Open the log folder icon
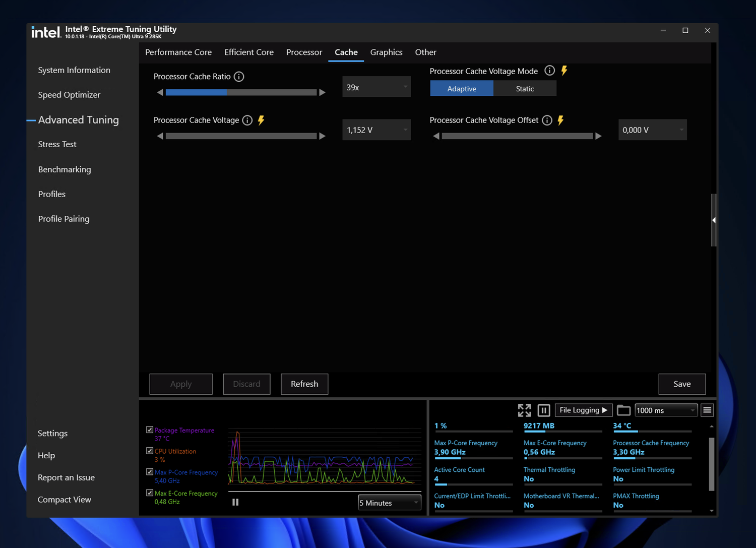The width and height of the screenshot is (756, 548). tap(623, 410)
